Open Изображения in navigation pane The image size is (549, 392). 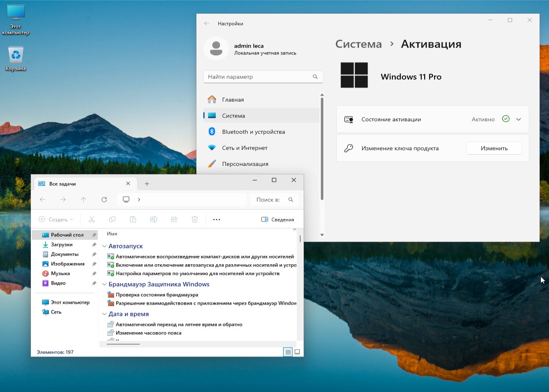coord(65,264)
